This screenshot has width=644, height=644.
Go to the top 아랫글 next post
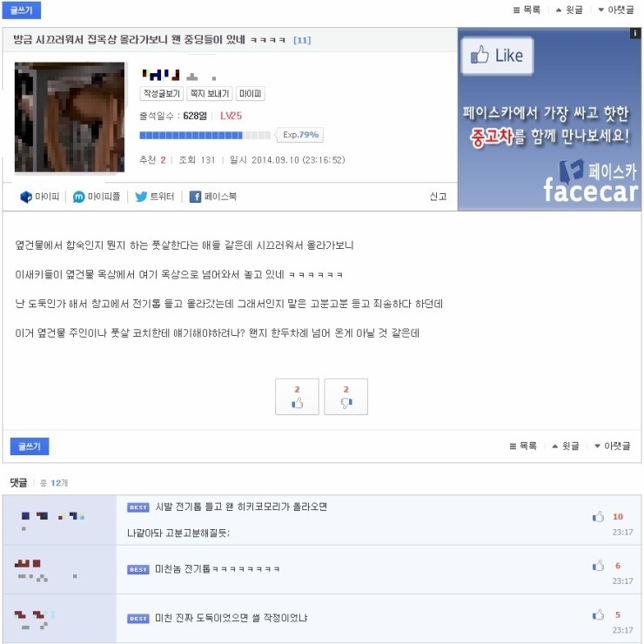(616, 10)
